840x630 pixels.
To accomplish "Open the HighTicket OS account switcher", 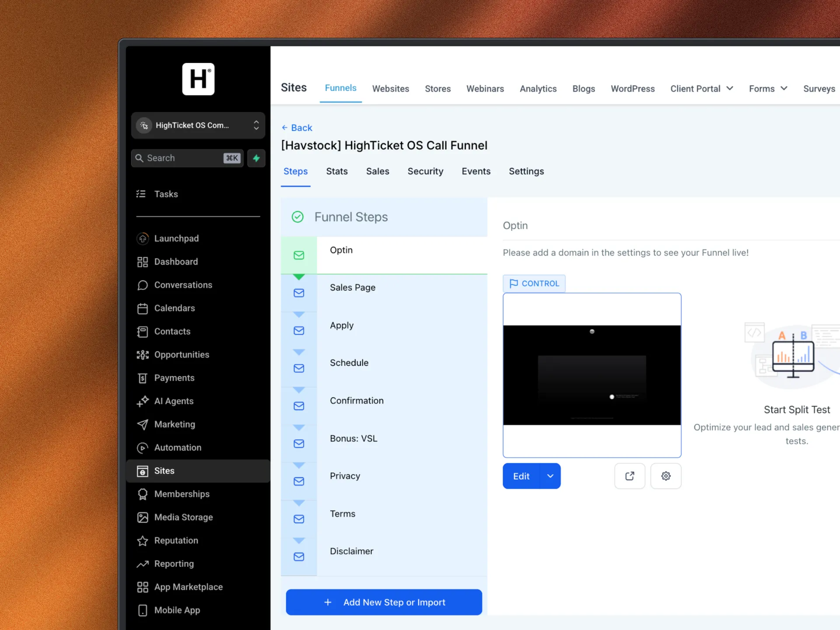I will [198, 126].
